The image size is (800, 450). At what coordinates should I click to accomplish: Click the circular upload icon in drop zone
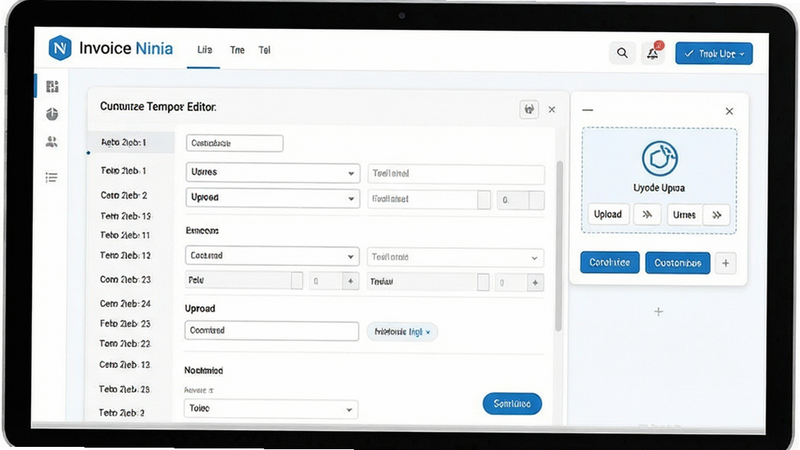click(x=660, y=159)
